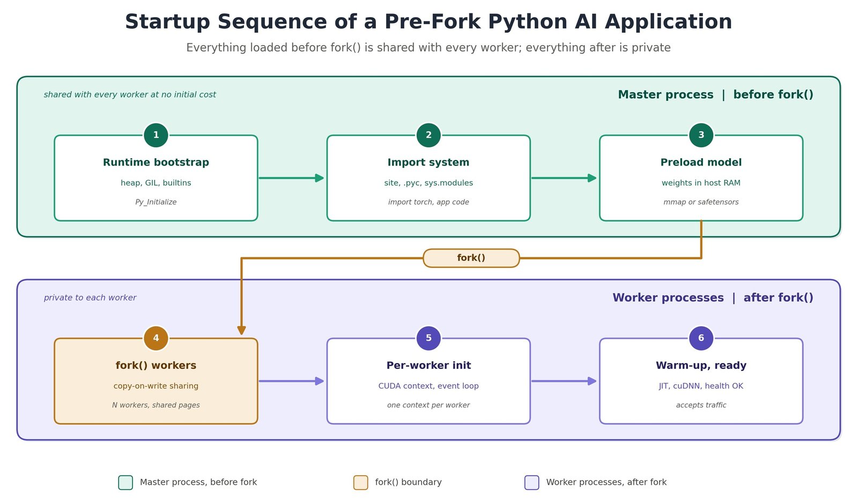Screen dimensions: 858x504
Task: Select the 'fork() workers' heading
Action: 156,366
